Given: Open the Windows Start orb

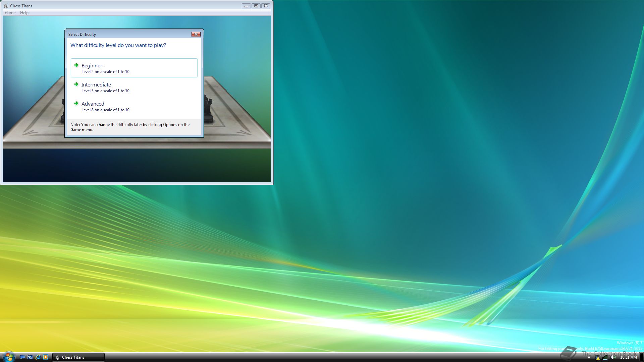Looking at the screenshot, I should [x=8, y=357].
